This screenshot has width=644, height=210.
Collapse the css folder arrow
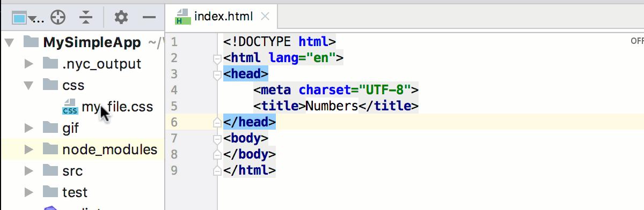click(x=30, y=85)
